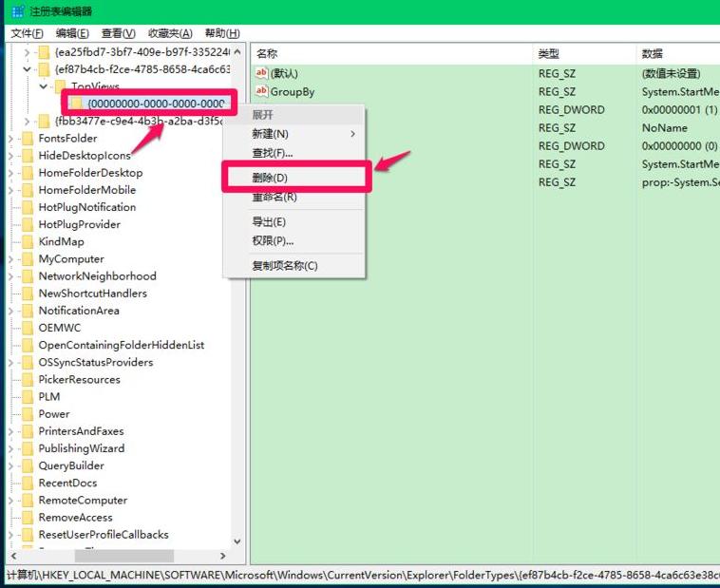This screenshot has height=588, width=720.
Task: Select the QueryBuilder key
Action: (71, 465)
